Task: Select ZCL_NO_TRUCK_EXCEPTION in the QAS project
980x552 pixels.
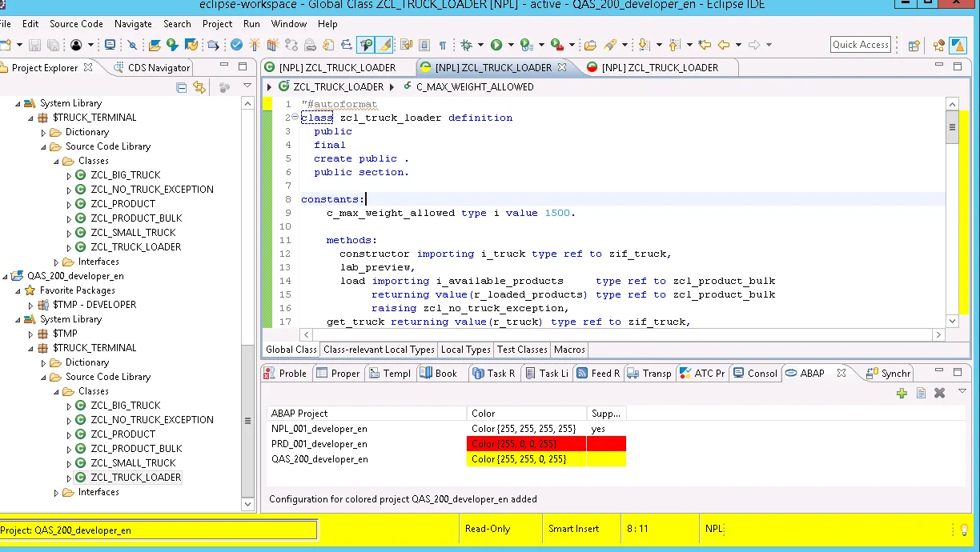Action: pos(152,420)
